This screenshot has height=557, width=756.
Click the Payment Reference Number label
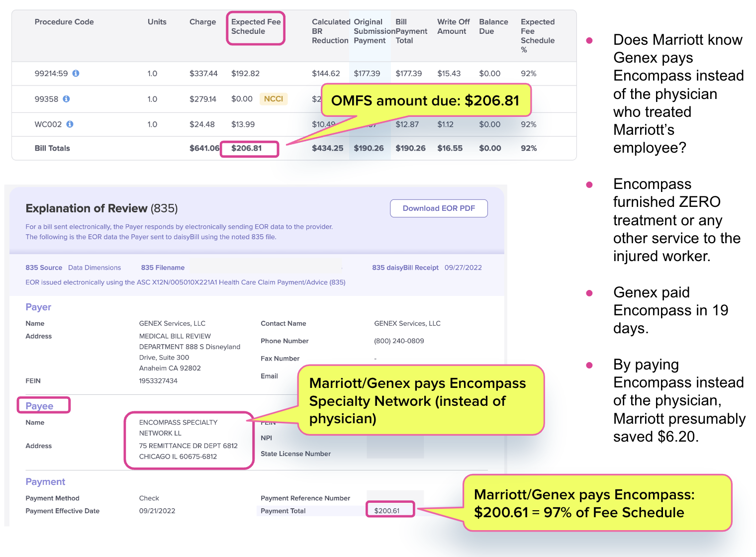point(305,498)
